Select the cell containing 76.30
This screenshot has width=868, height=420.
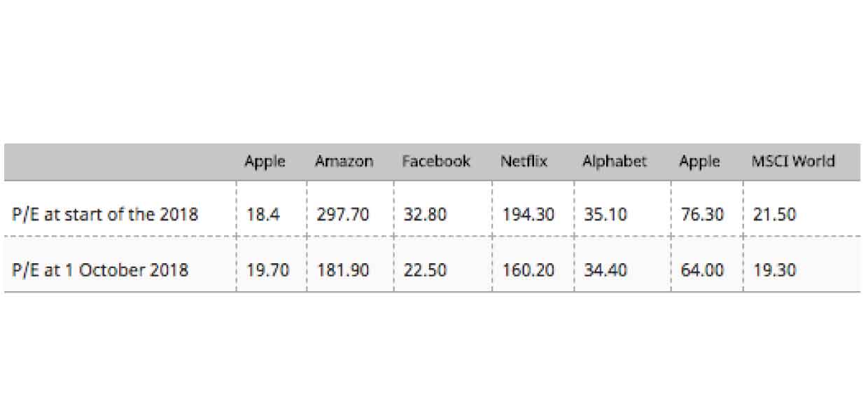702,214
